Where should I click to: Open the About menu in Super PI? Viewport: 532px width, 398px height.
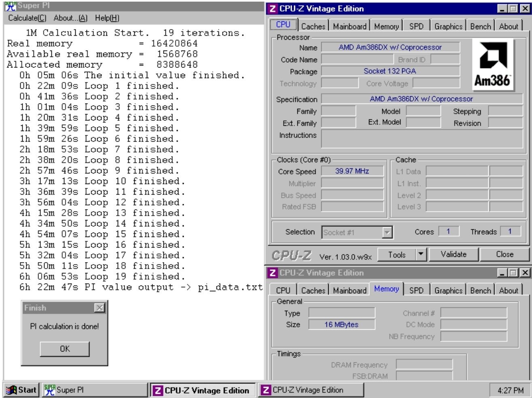pos(70,18)
